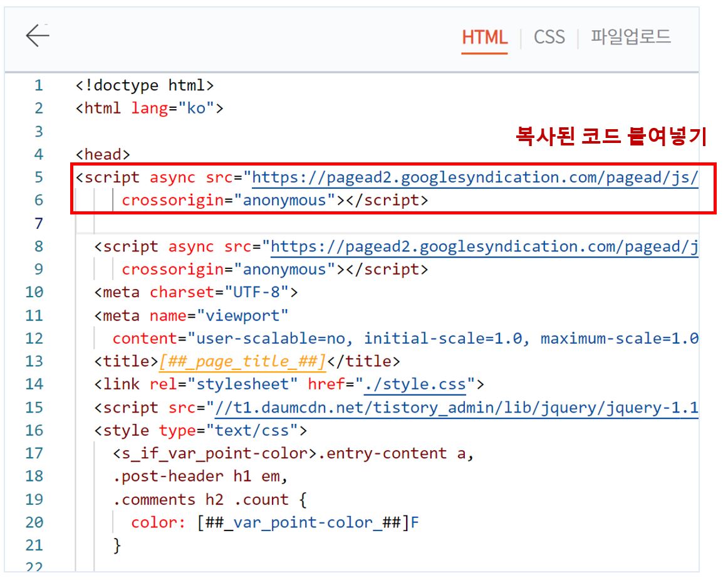The height and width of the screenshot is (580, 728).
Task: Click line number 20 in the gutter
Action: click(34, 523)
